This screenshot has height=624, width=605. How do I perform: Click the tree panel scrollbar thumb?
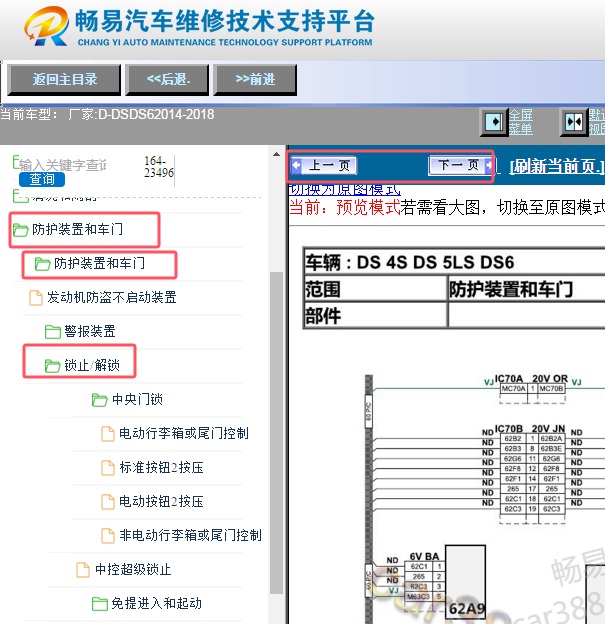(276, 433)
